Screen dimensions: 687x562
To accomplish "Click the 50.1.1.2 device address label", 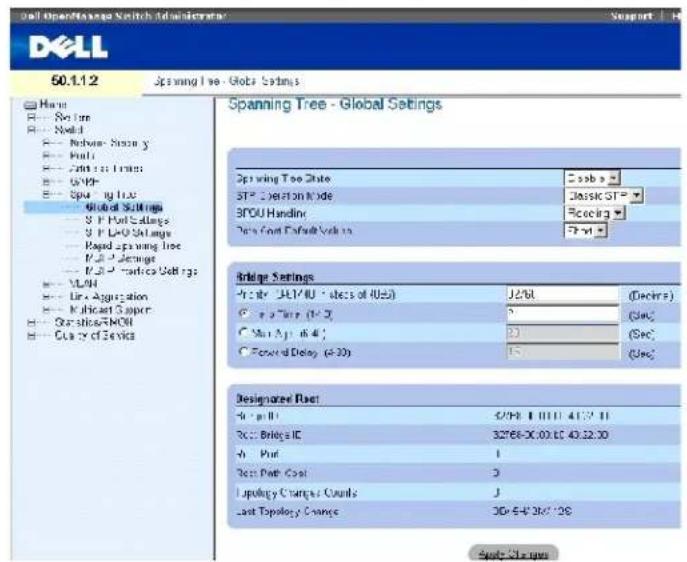I will (x=74, y=81).
